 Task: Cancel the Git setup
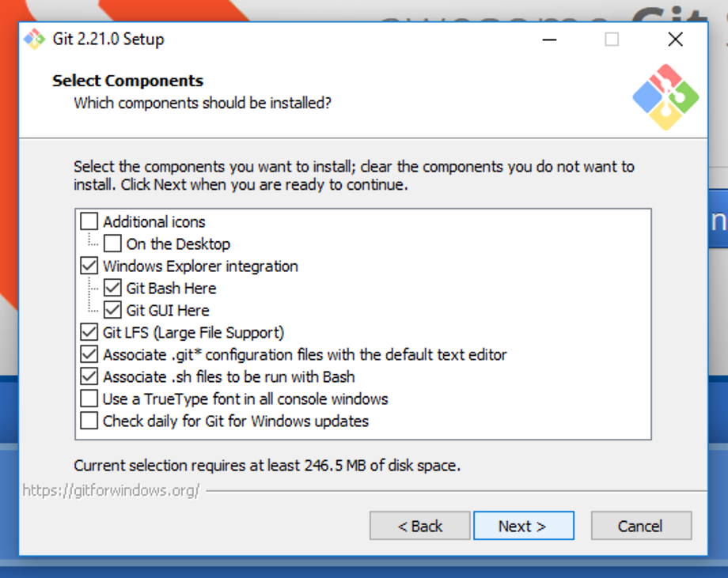click(x=641, y=526)
